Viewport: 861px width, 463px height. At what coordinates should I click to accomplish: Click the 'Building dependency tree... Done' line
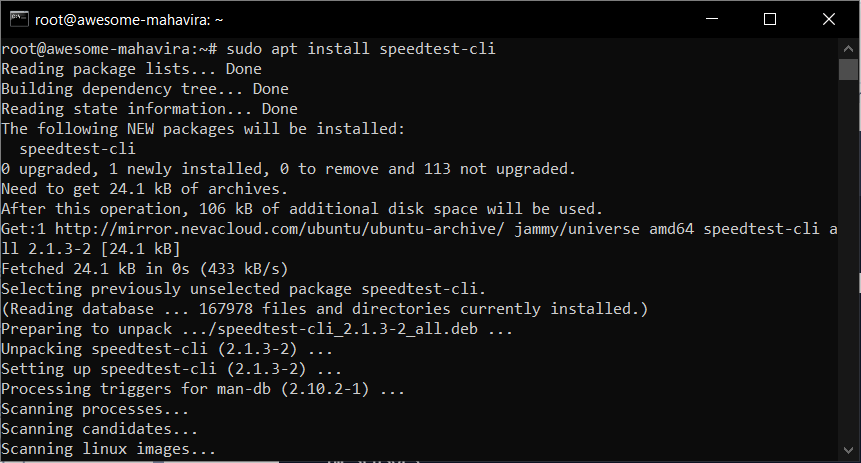[145, 89]
